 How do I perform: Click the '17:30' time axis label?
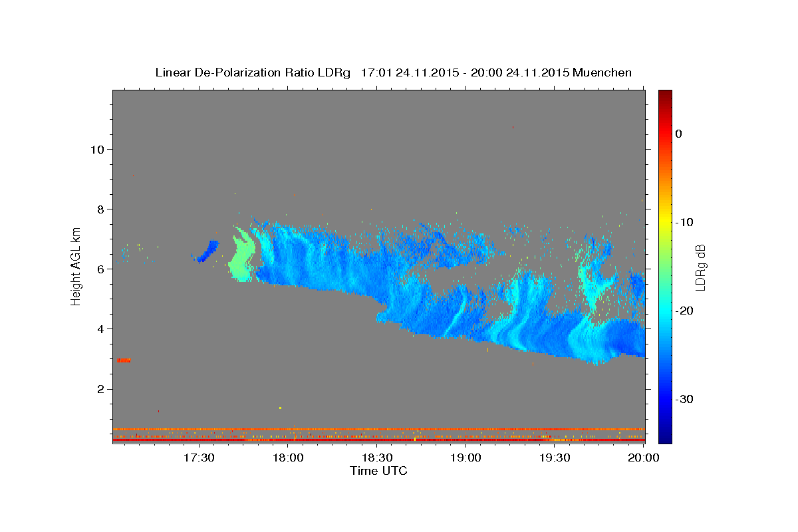point(198,458)
